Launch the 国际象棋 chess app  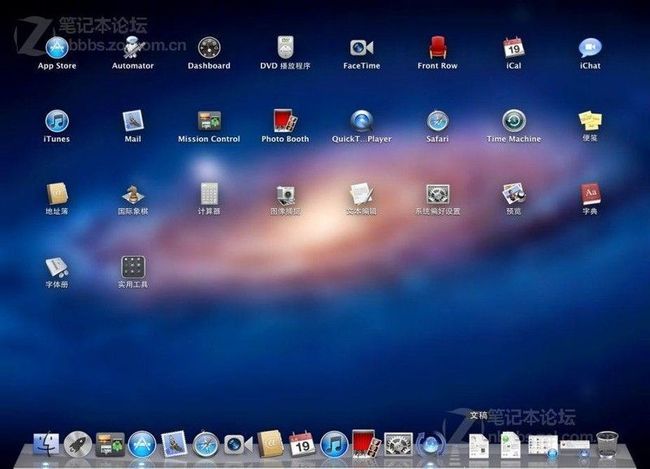133,194
